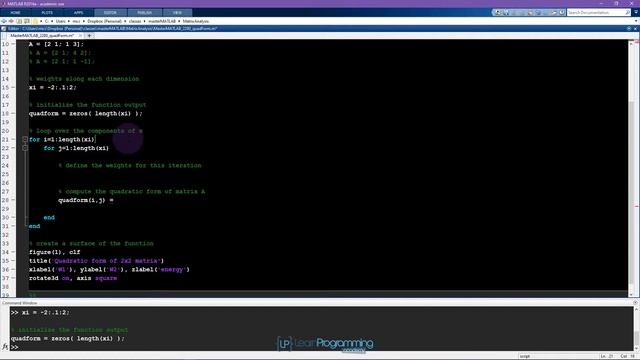The height and width of the screenshot is (360, 640).
Task: Click the editor vertical scrollbar
Action: pyautogui.click(x=631, y=167)
